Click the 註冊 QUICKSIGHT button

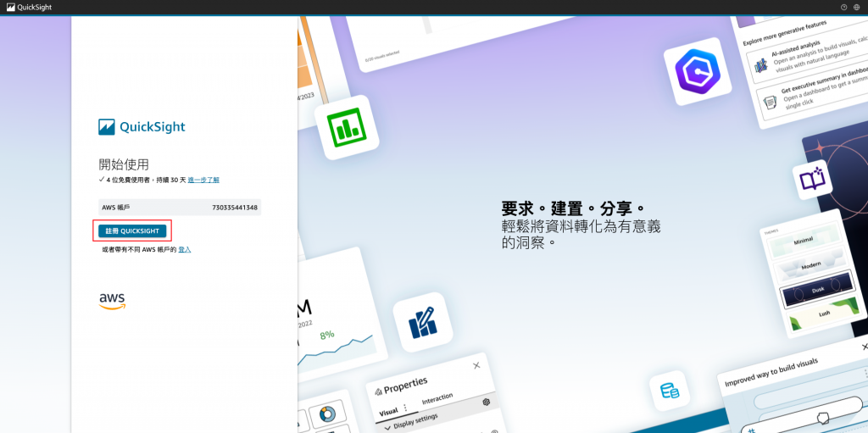tap(132, 230)
